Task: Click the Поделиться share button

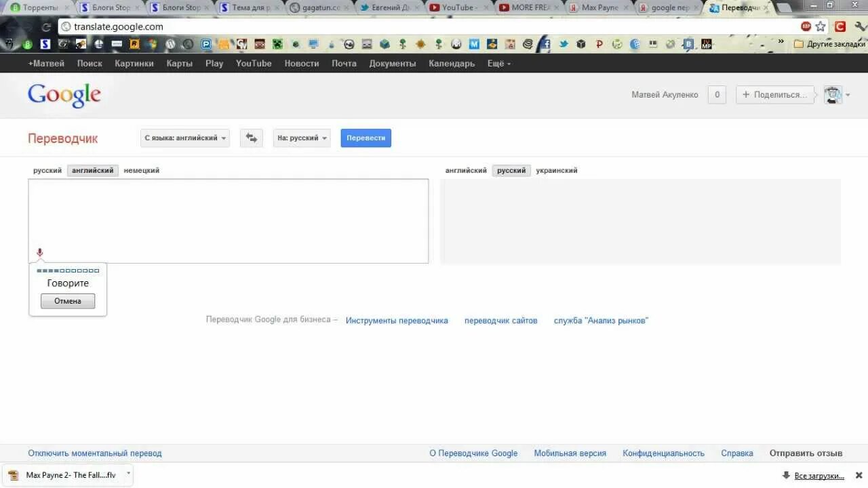Action: click(775, 95)
